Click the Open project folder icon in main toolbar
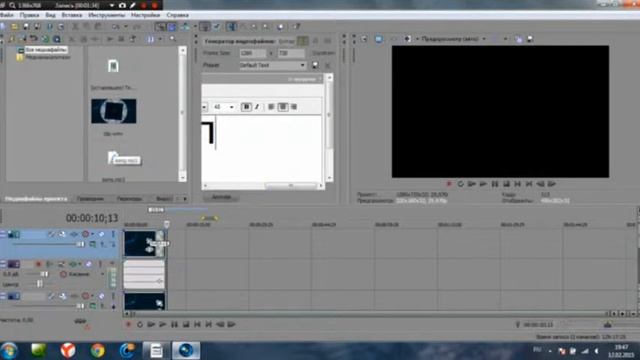Viewport: 640px width, 360px height. (14, 27)
